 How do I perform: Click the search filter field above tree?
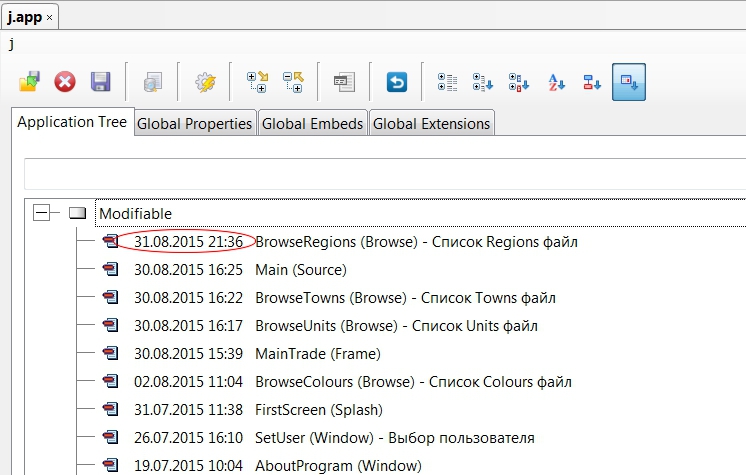coord(380,172)
